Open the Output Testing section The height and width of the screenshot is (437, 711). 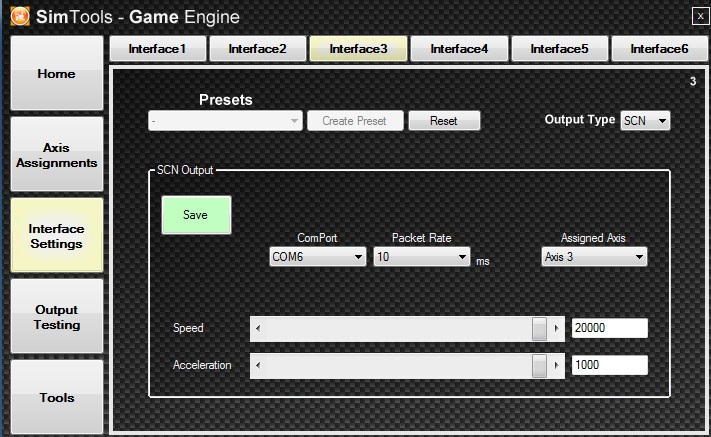pyautogui.click(x=57, y=316)
